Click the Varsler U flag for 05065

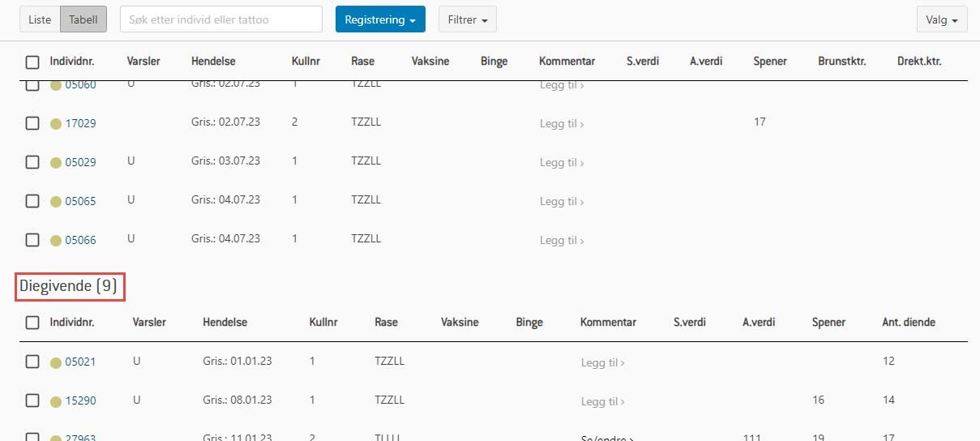[x=131, y=199]
